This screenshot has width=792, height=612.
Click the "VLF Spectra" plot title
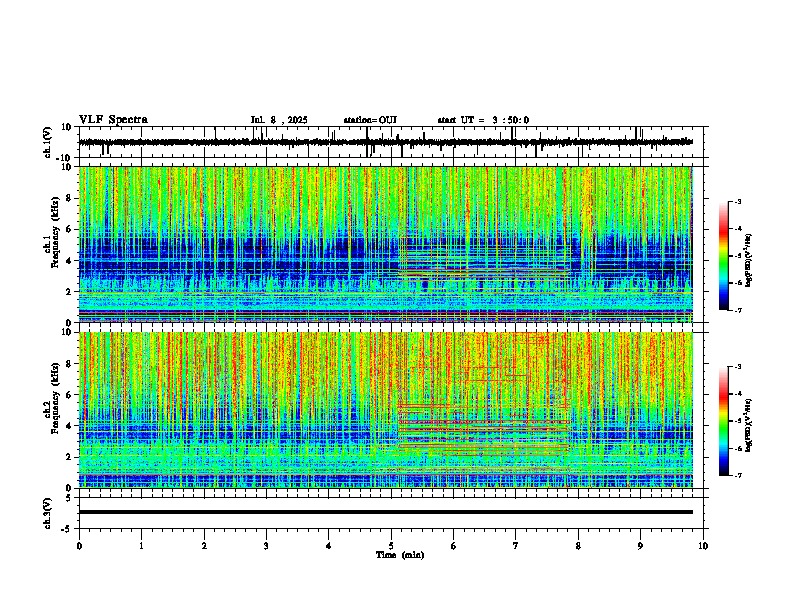(x=113, y=120)
